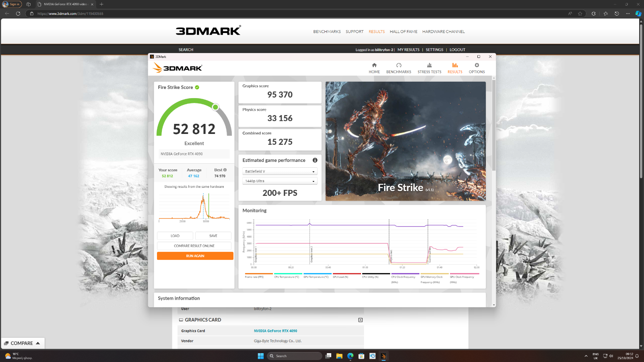Open RESULTS menu on 3dmark website
This screenshot has height=362, width=644.
coord(377,31)
